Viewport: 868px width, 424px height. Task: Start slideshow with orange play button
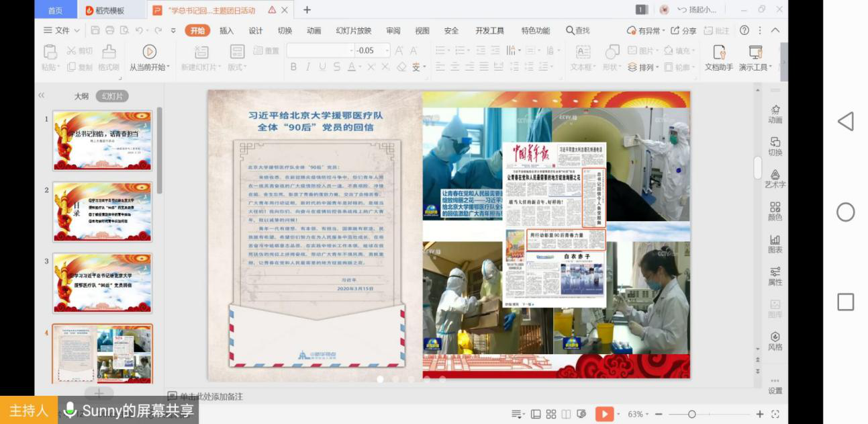pos(604,414)
